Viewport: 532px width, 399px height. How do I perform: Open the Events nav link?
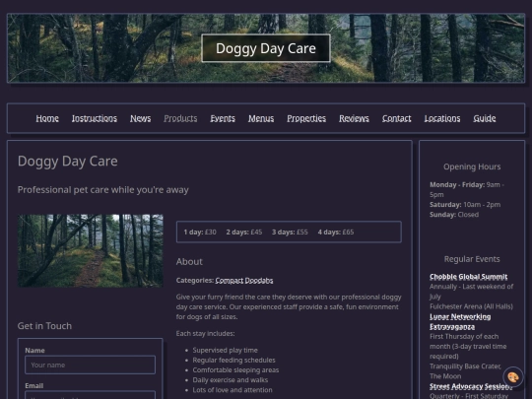tap(223, 118)
